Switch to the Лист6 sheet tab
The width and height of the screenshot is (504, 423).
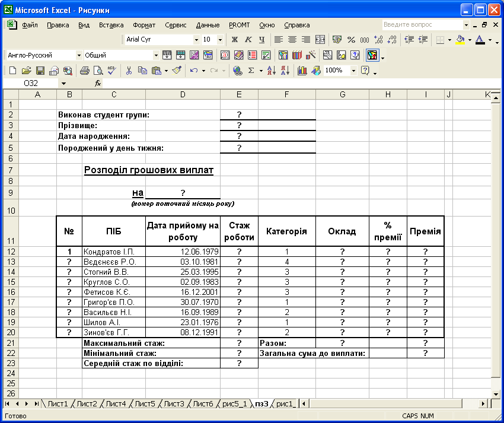coord(203,403)
